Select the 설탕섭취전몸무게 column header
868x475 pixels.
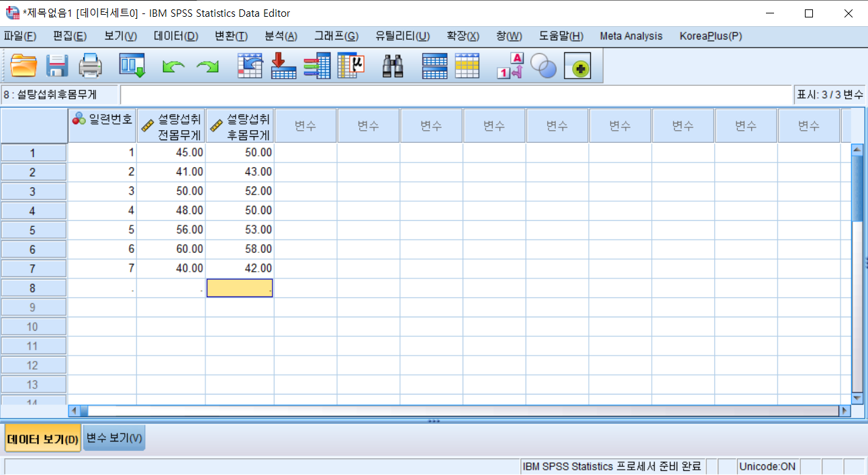point(171,126)
